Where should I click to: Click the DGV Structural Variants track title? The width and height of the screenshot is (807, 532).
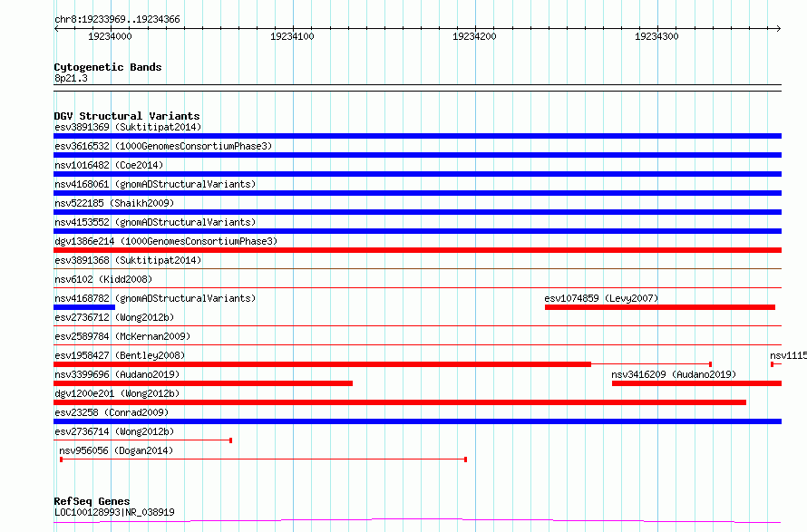click(x=127, y=116)
